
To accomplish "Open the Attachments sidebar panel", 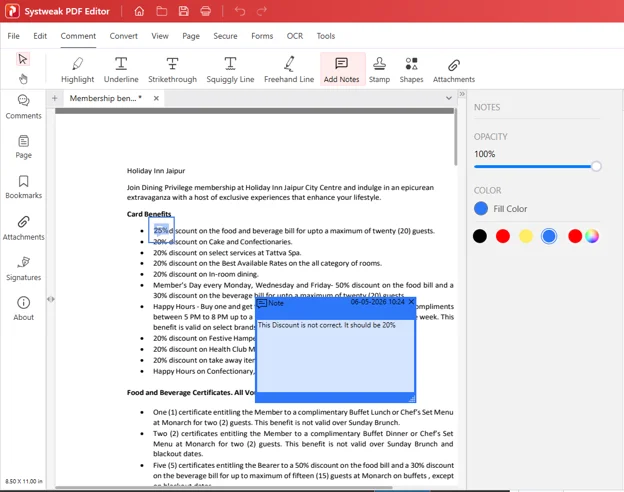I will 23,228.
